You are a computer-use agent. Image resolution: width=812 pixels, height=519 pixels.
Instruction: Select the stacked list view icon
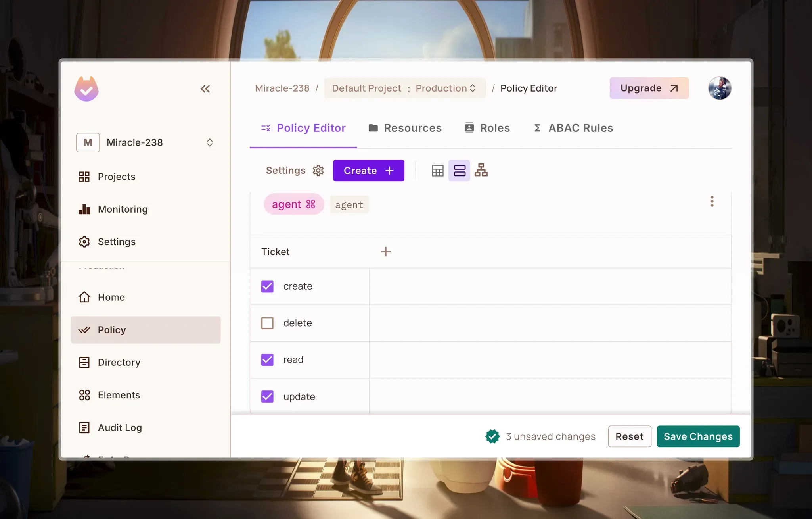(459, 171)
